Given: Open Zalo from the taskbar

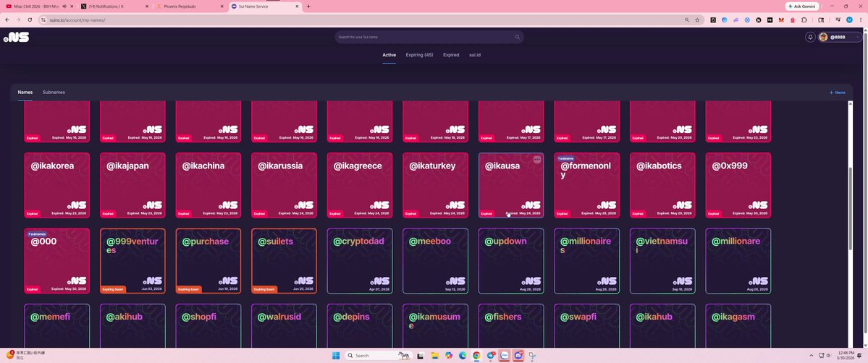Looking at the screenshot, I should click(x=505, y=355).
